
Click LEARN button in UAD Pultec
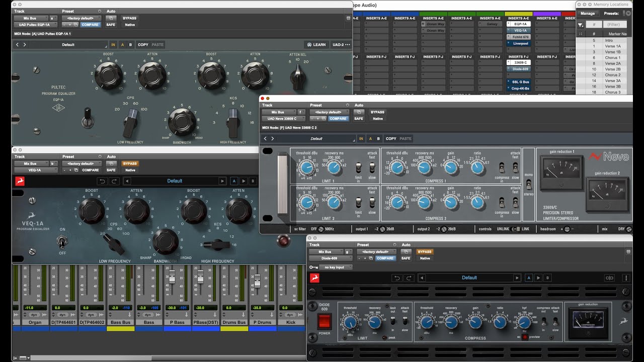coord(316,45)
